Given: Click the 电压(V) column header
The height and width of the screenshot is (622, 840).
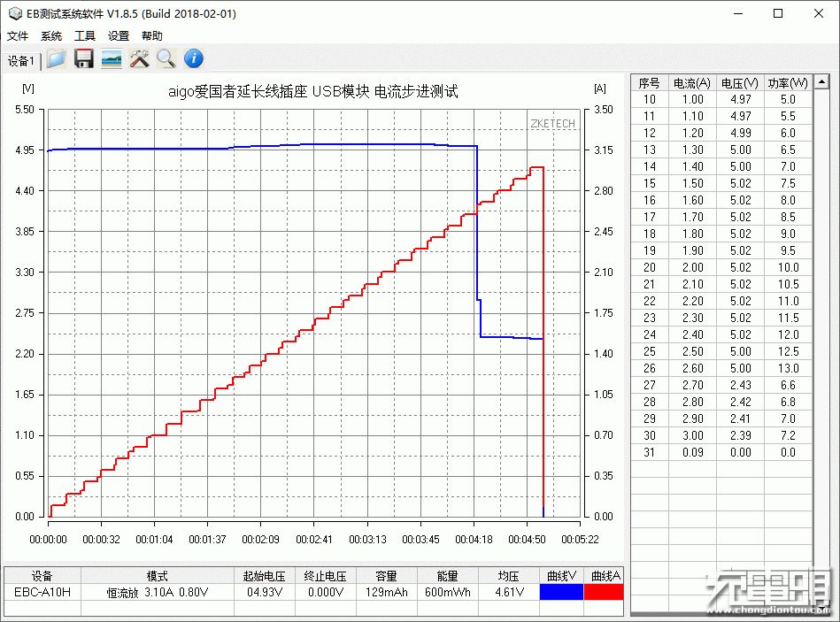Looking at the screenshot, I should pyautogui.click(x=740, y=83).
